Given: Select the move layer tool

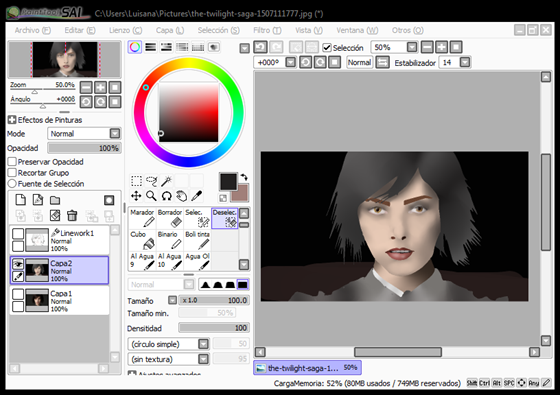Looking at the screenshot, I should [136, 196].
